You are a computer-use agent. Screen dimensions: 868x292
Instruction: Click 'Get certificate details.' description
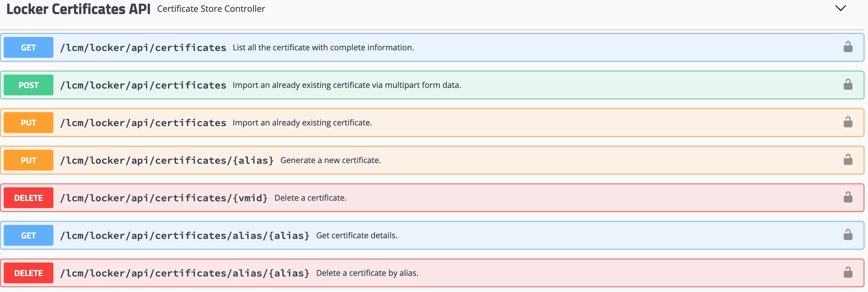357,235
